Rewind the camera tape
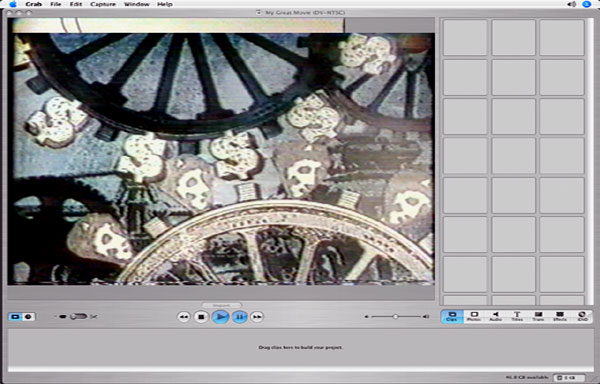This screenshot has height=384, width=600. point(184,317)
